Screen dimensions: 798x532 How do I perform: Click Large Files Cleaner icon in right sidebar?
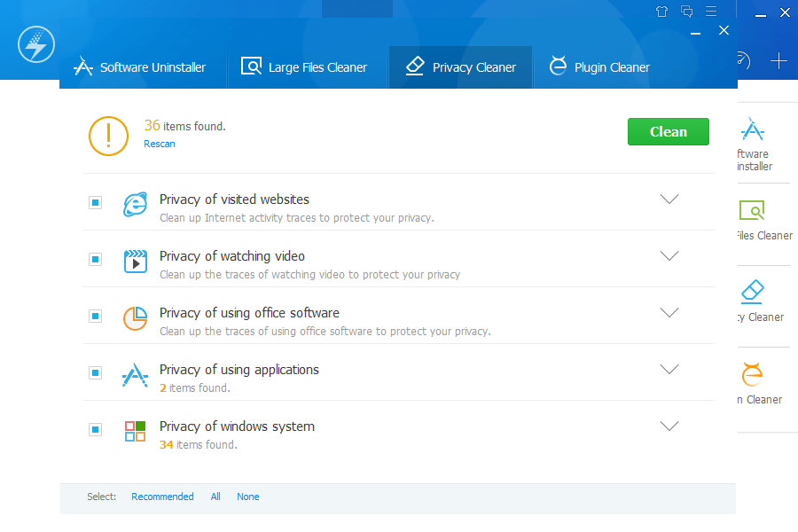tap(752, 210)
